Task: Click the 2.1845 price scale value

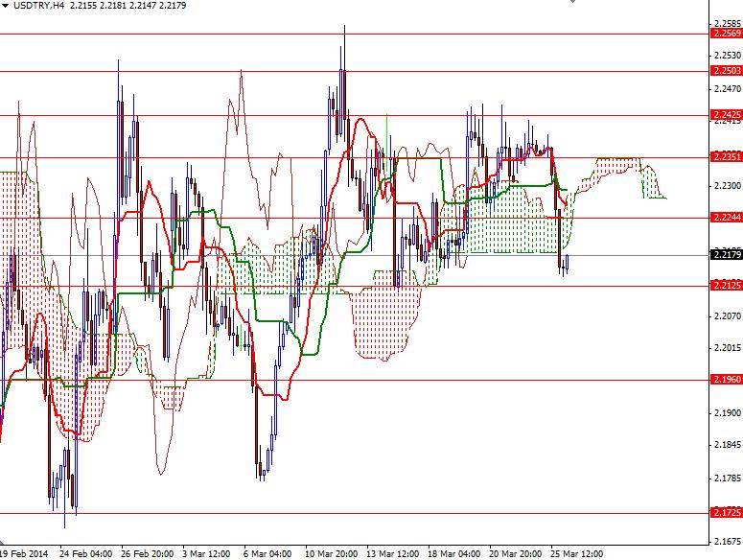Action: [x=728, y=445]
